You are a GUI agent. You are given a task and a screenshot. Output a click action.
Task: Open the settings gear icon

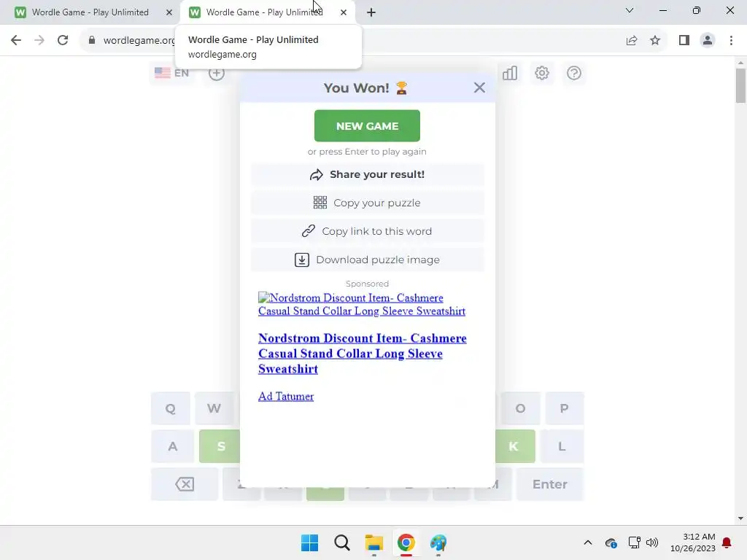tap(542, 73)
